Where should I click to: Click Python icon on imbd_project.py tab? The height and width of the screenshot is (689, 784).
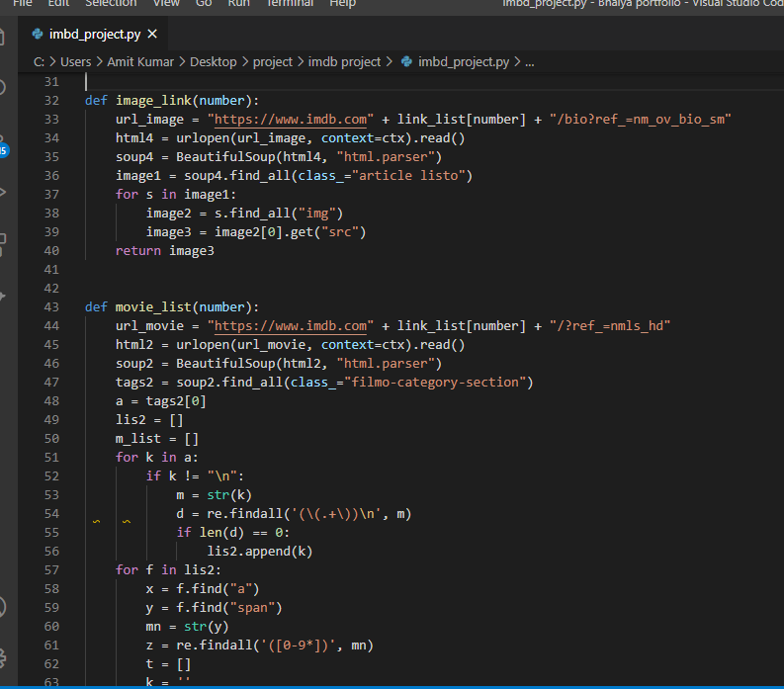(x=38, y=35)
